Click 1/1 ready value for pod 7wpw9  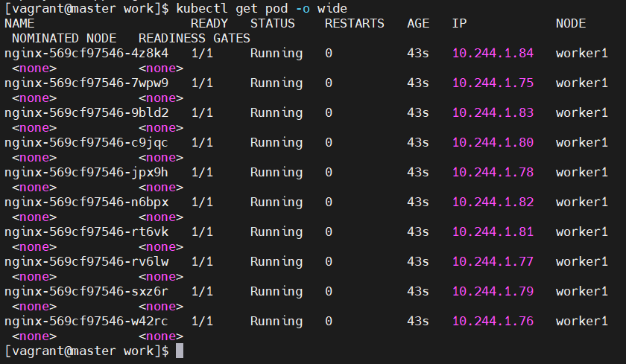click(202, 83)
